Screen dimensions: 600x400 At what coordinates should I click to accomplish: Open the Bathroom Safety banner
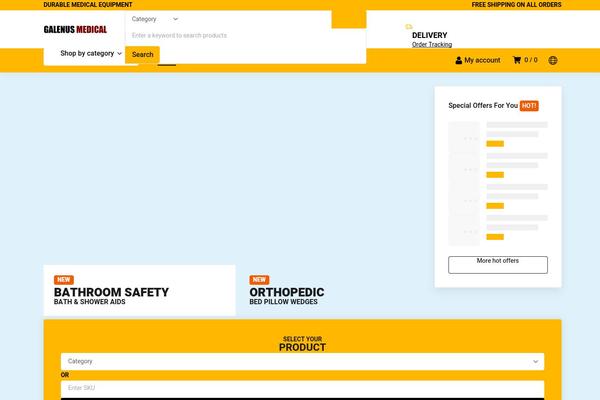140,290
